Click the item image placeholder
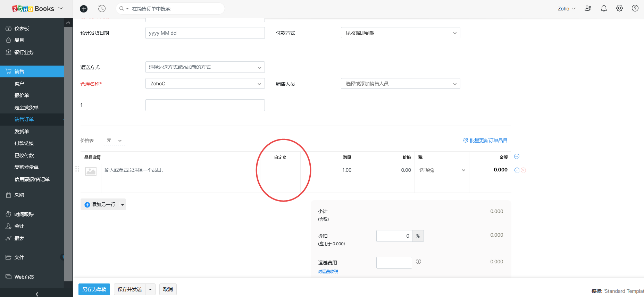 pyautogui.click(x=91, y=171)
